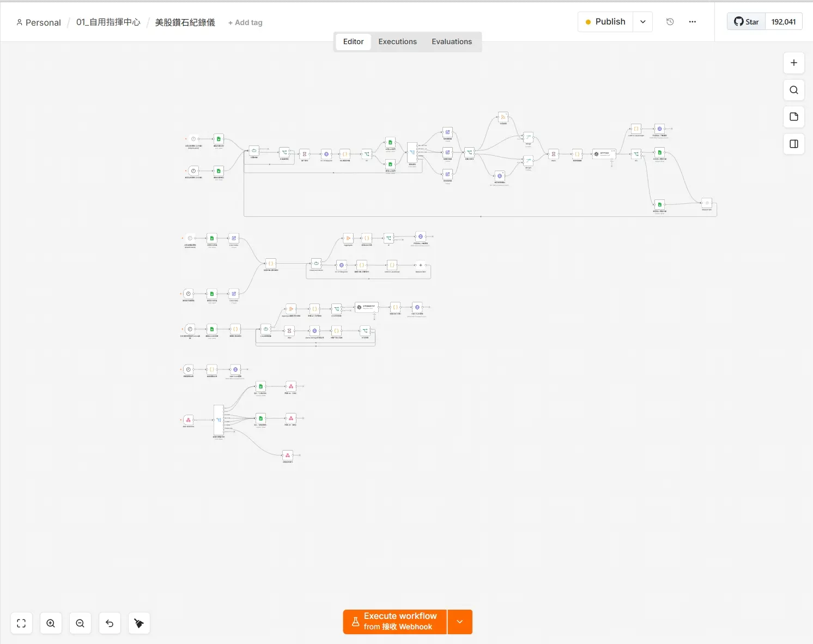The height and width of the screenshot is (644, 813).
Task: Toggle the side panel layout icon
Action: pyautogui.click(x=794, y=144)
